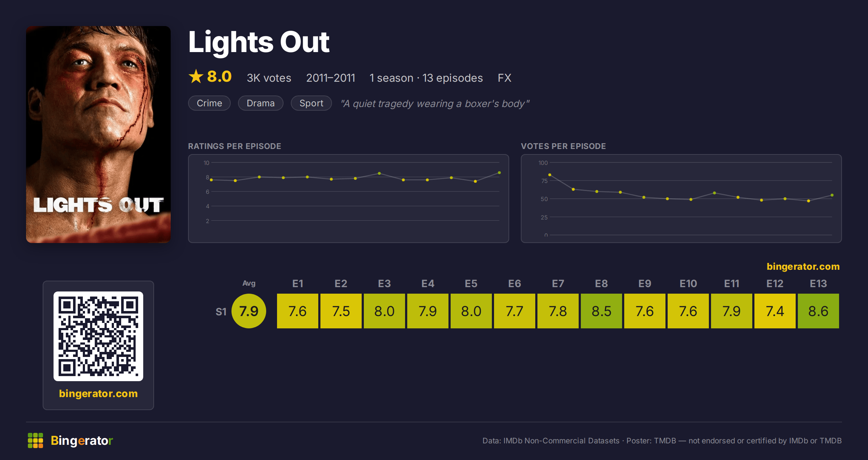This screenshot has width=868, height=460.
Task: Open the Lights Out poster thumbnail
Action: (98, 135)
